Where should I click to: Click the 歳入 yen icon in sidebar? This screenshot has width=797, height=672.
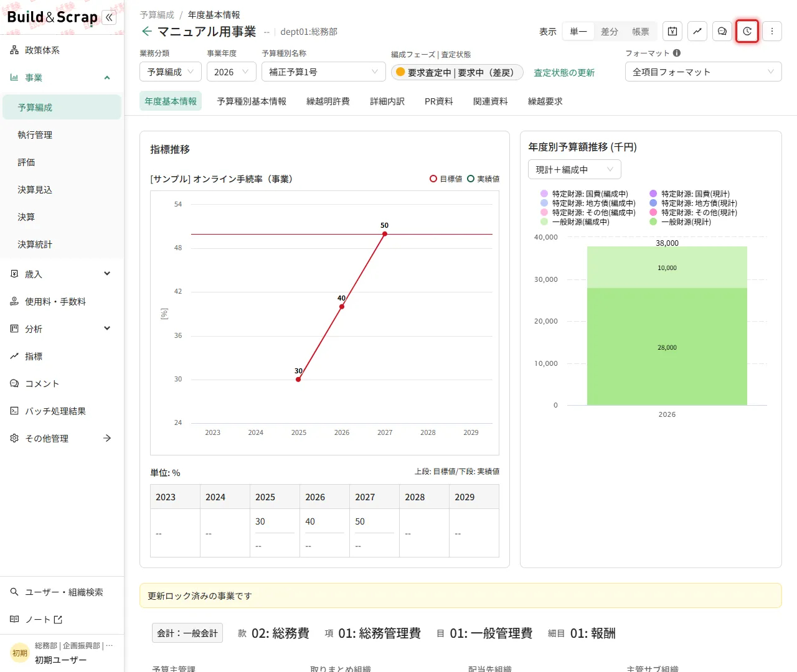tap(14, 274)
